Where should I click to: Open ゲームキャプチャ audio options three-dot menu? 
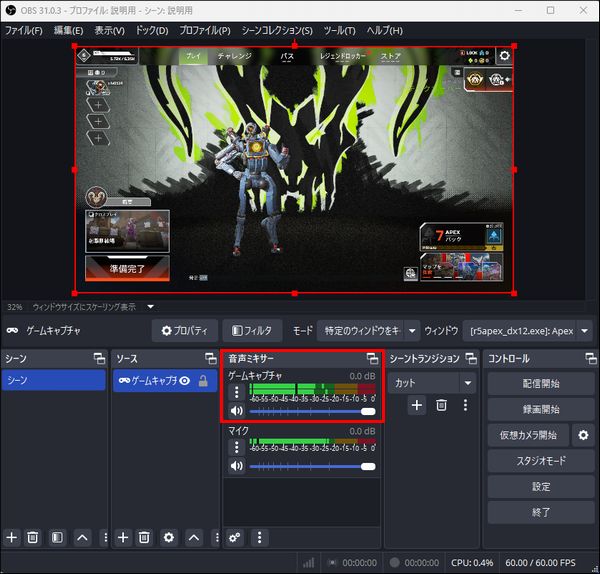(236, 392)
